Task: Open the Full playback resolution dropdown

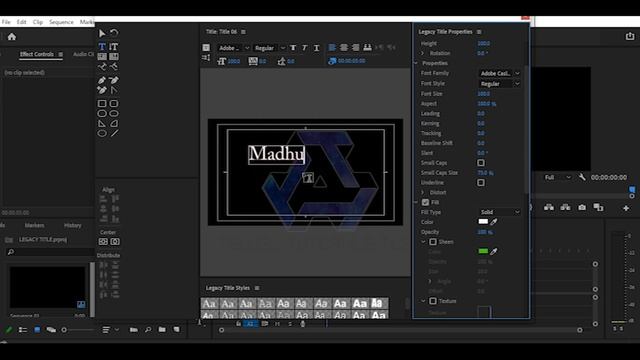Action: (558, 178)
